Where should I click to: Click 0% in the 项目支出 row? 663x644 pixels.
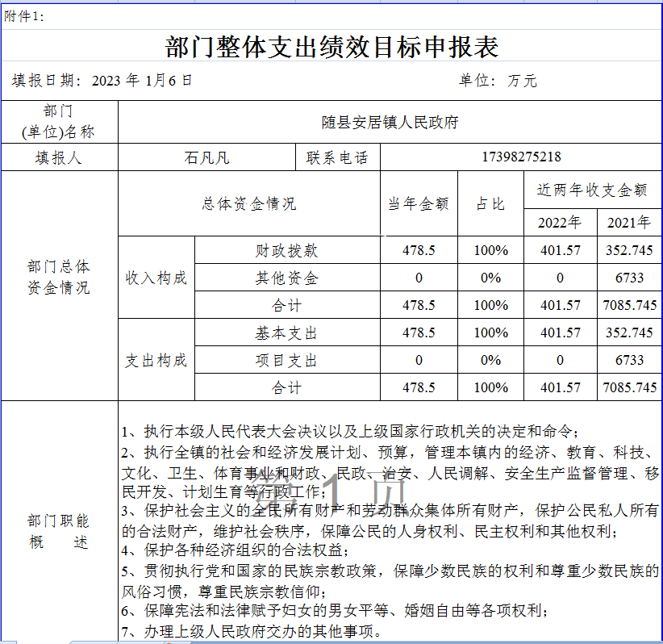[490, 360]
